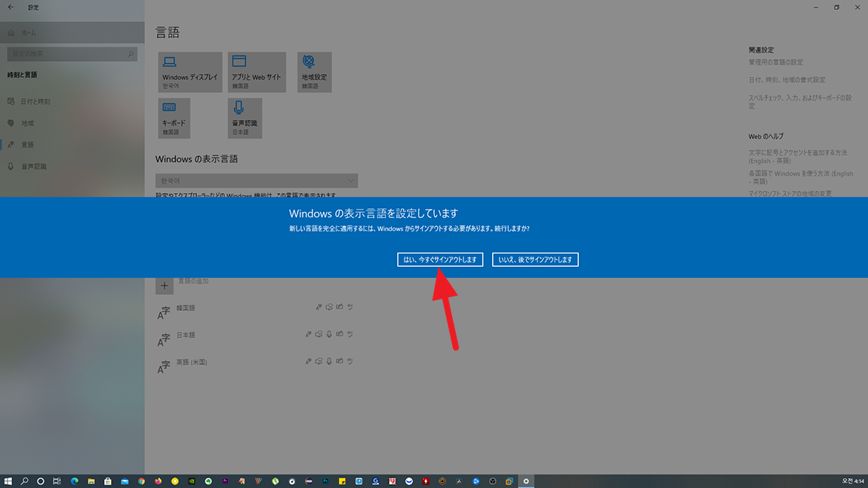Focus the 設定の検索 search box
This screenshot has width=868, height=488.
tap(72, 54)
